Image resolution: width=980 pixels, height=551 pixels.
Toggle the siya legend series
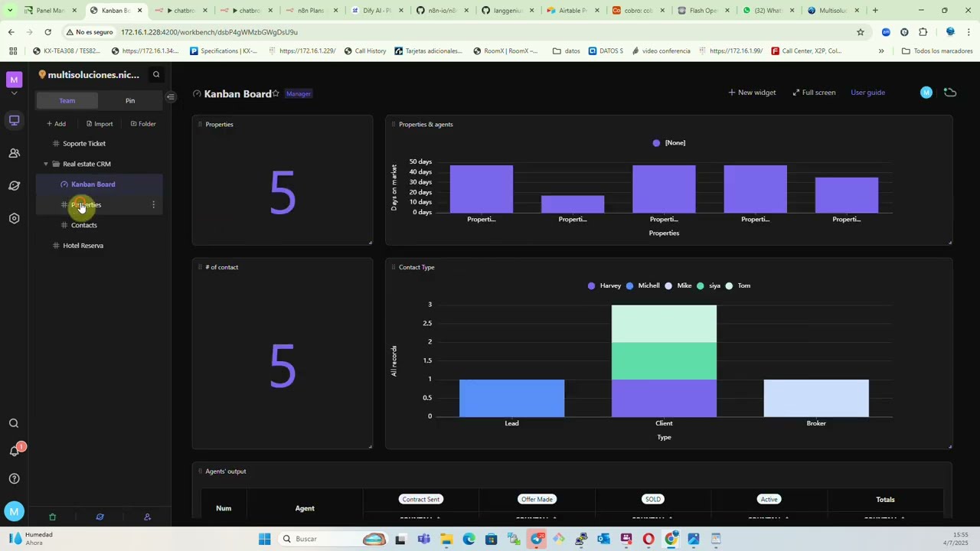[x=708, y=285]
